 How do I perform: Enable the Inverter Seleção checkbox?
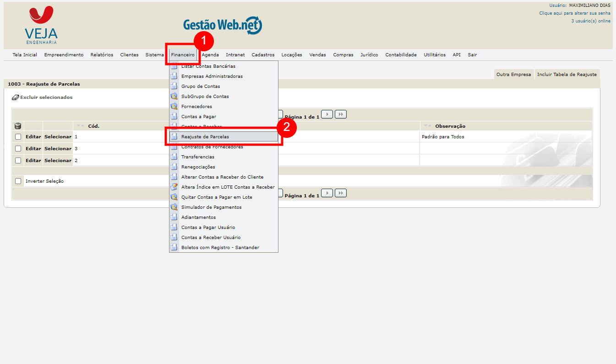point(18,181)
